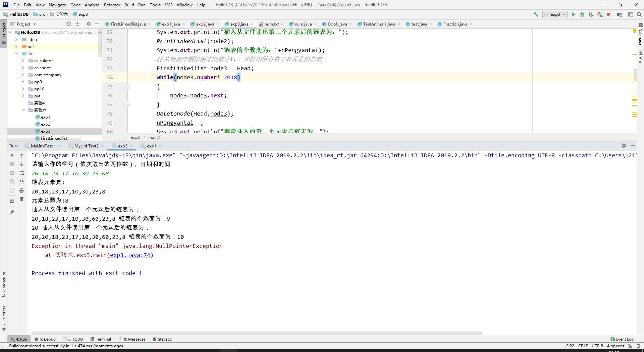The height and width of the screenshot is (352, 644).
Task: Open the Database side panel
Action: [x=640, y=34]
